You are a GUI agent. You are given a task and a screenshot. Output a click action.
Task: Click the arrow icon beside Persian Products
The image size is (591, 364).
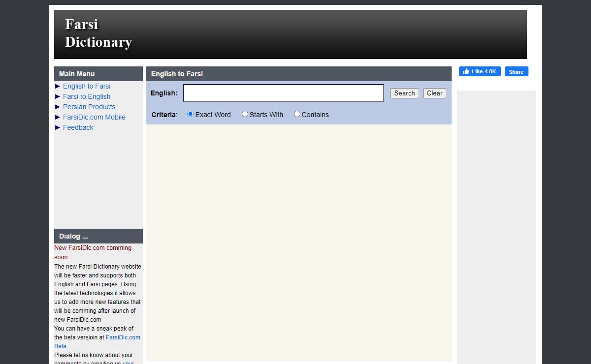point(58,107)
